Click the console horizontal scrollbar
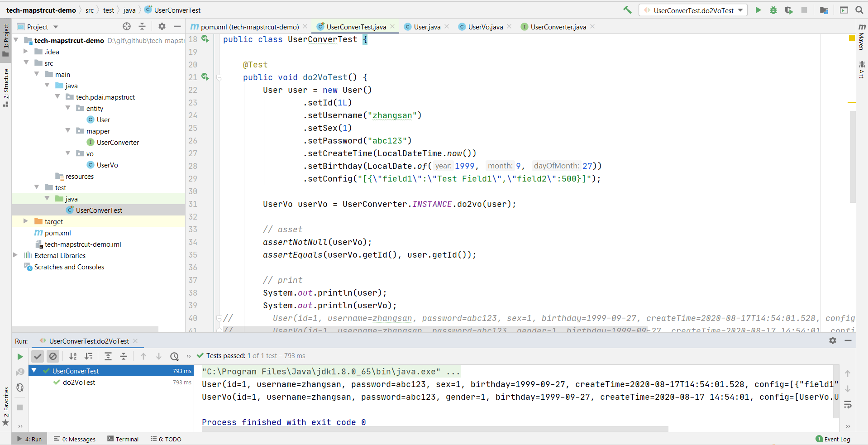 434,429
